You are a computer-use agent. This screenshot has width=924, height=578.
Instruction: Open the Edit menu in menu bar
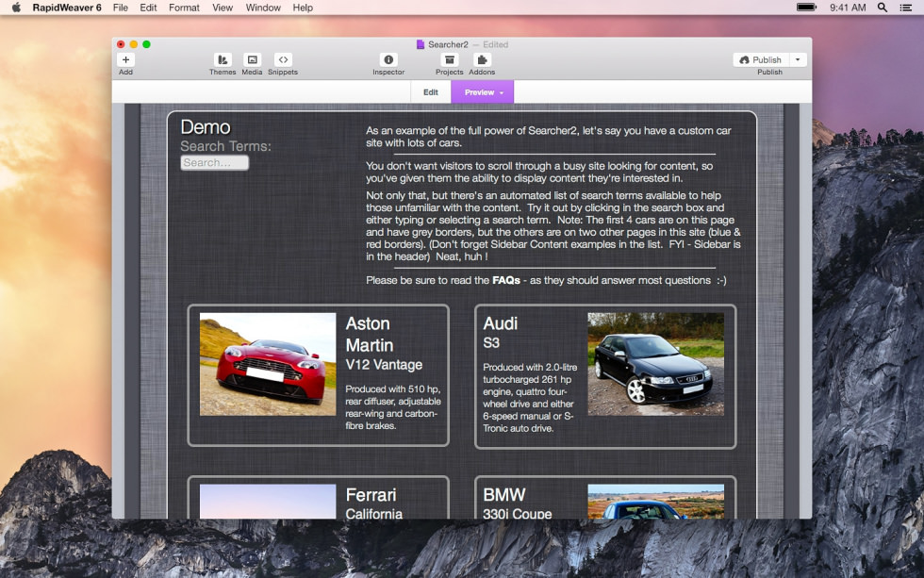click(148, 8)
